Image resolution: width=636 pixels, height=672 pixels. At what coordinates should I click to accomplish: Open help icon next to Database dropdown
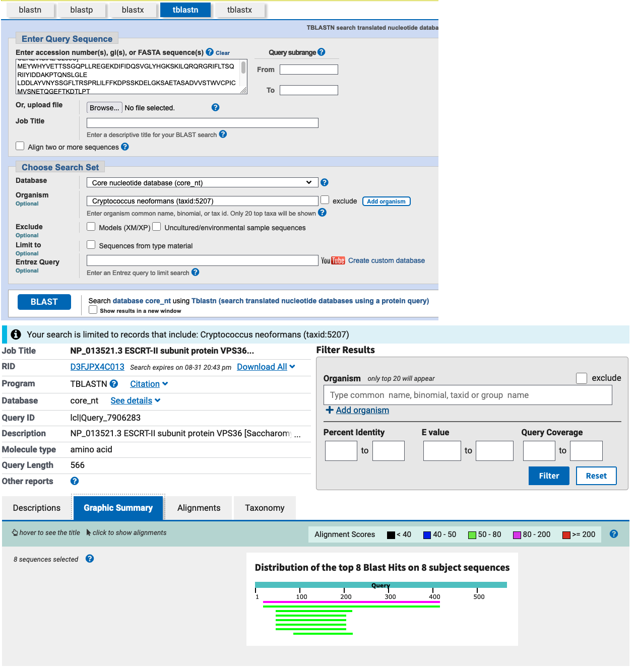point(325,182)
